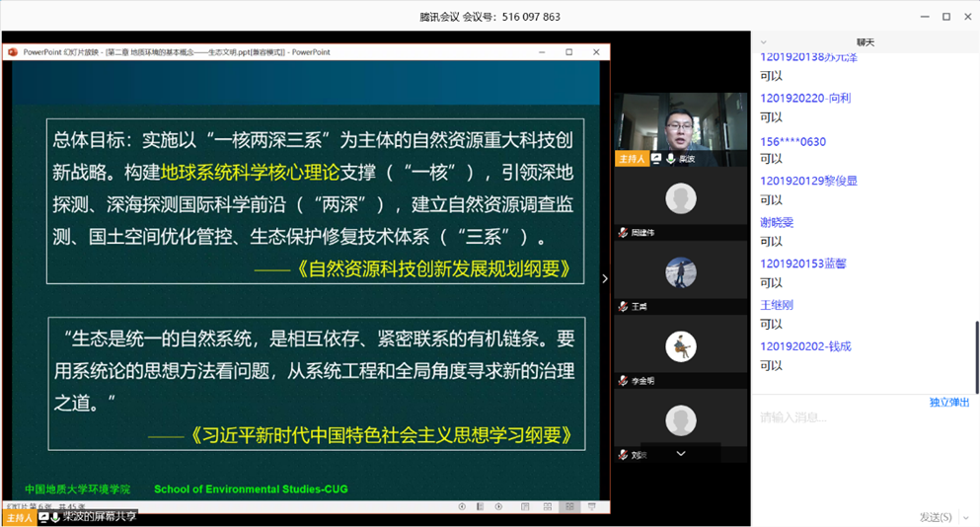Click the host's green microphone icon
980x527 pixels.
pyautogui.click(x=671, y=159)
